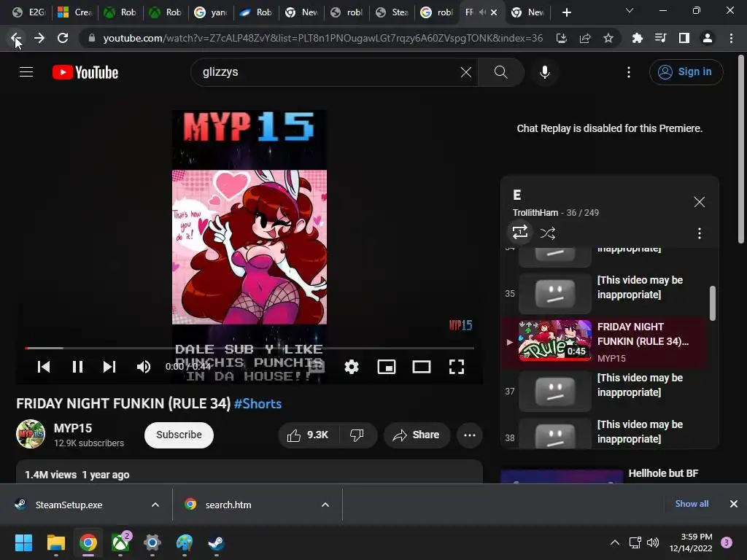Open the playlist panel three-dot menu

700,233
